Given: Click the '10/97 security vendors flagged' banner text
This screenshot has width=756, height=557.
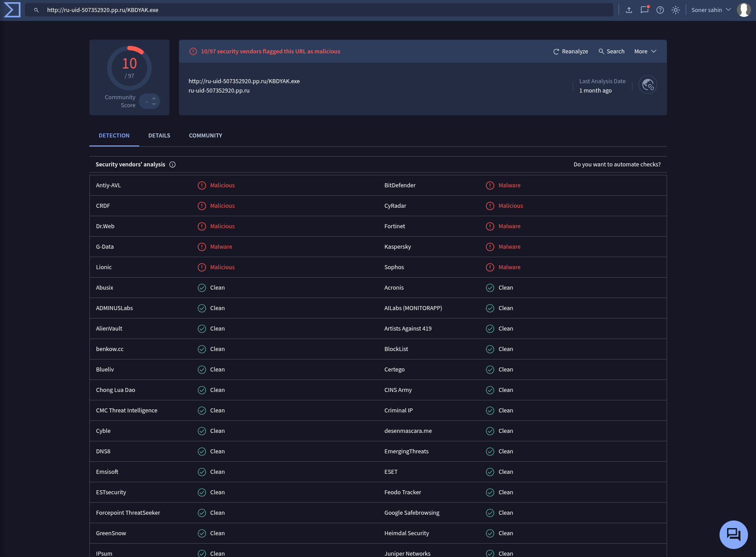Looking at the screenshot, I should [x=270, y=51].
